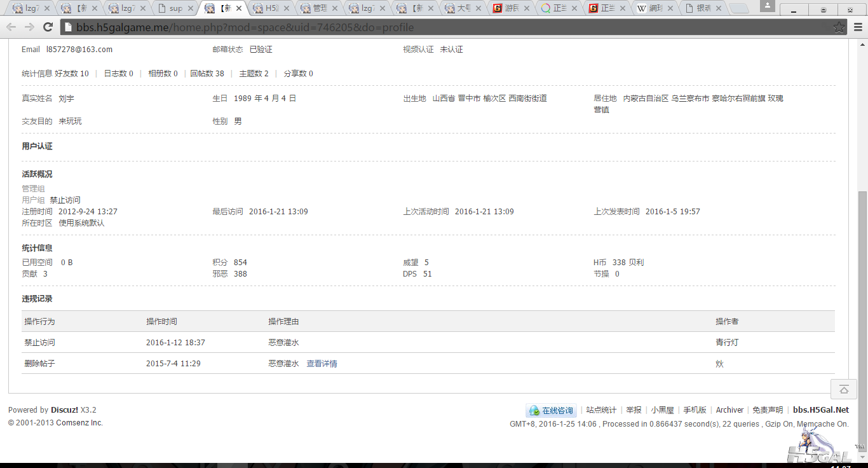Bookmark this page with the star icon
The height and width of the screenshot is (468, 868).
[x=839, y=27]
